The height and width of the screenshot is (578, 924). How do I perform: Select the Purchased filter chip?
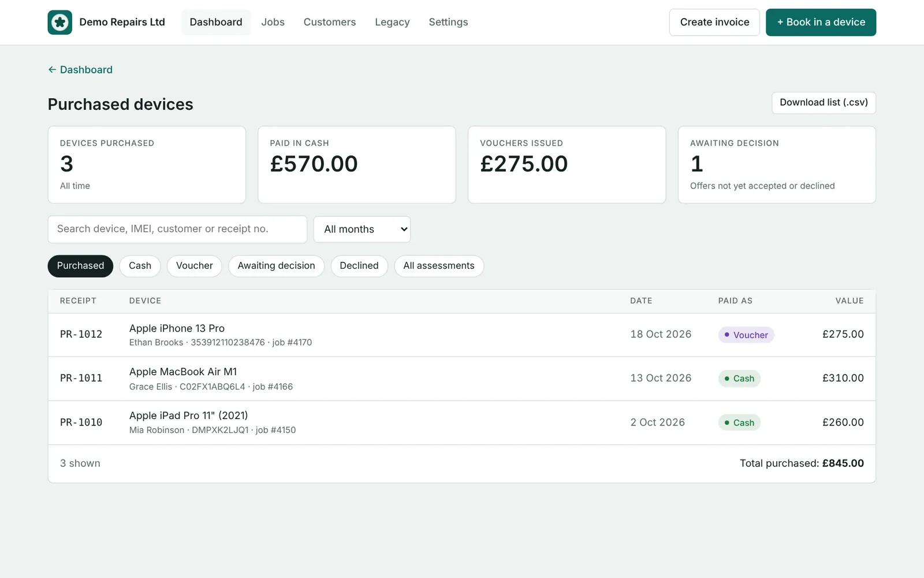coord(80,266)
